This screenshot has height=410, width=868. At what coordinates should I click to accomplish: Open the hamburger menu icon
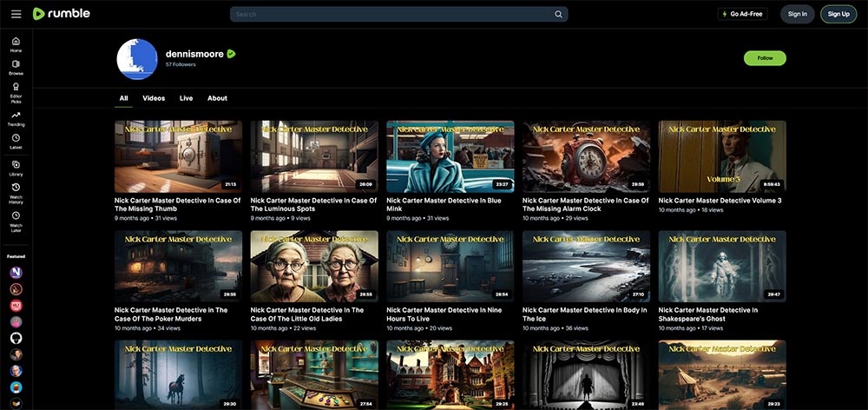tap(16, 14)
